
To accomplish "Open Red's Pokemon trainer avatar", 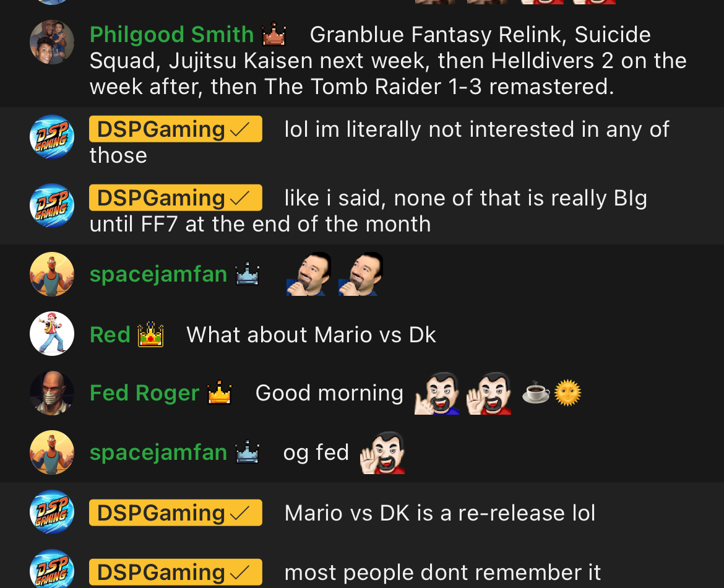I will 52,334.
